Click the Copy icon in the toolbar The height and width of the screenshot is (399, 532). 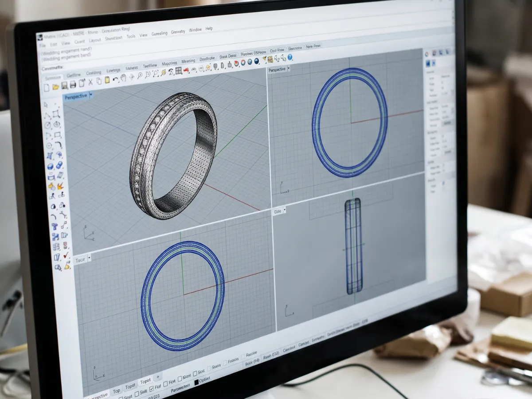click(99, 81)
